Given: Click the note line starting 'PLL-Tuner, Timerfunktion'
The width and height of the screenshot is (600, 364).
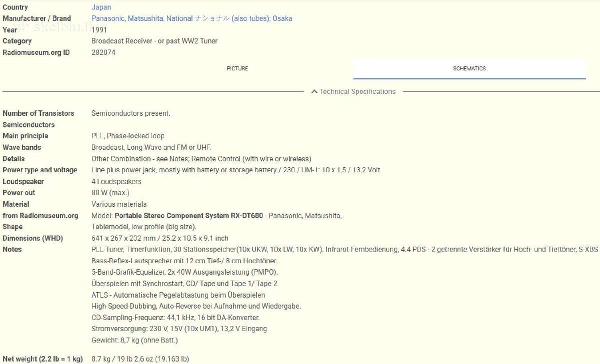Looking at the screenshot, I should 344,249.
